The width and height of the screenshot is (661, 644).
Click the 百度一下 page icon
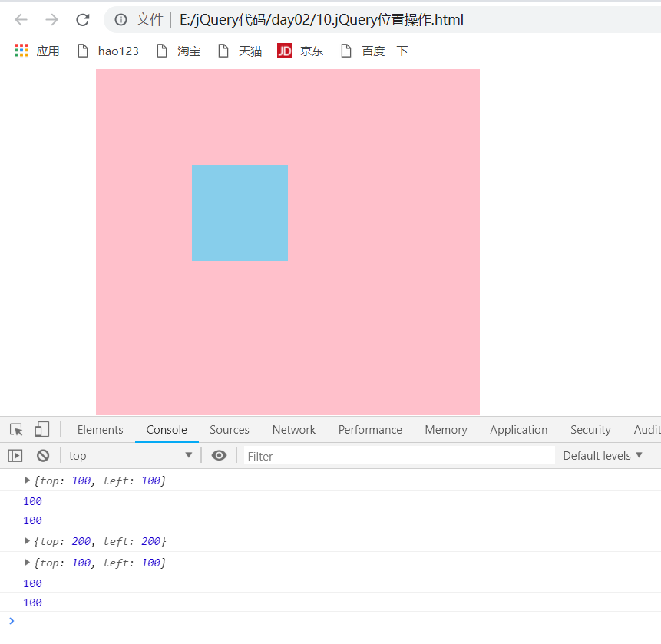pos(346,51)
